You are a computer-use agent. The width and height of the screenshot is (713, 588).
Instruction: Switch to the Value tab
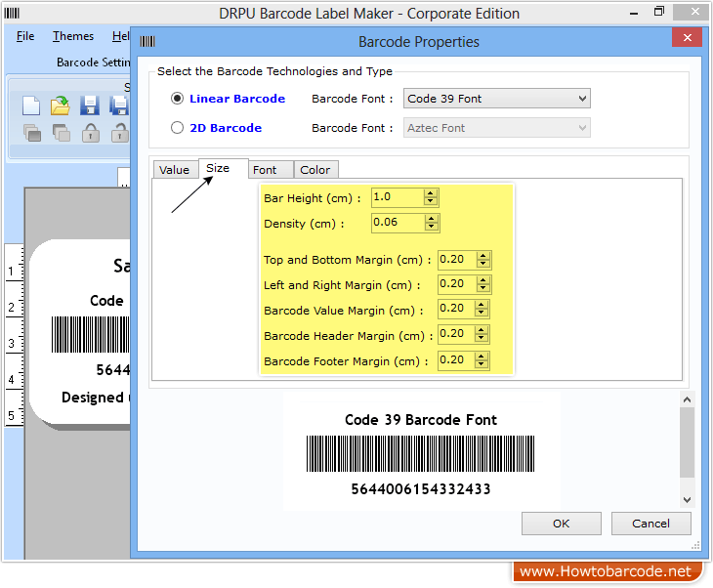pyautogui.click(x=175, y=170)
